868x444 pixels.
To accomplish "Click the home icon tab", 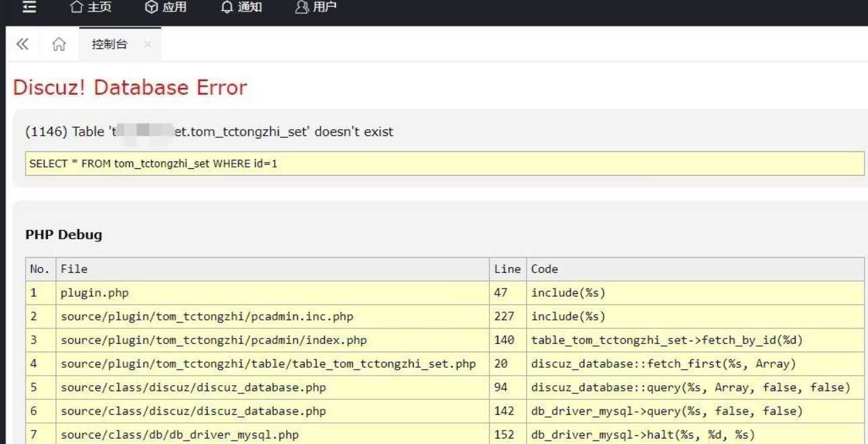I will [x=59, y=45].
